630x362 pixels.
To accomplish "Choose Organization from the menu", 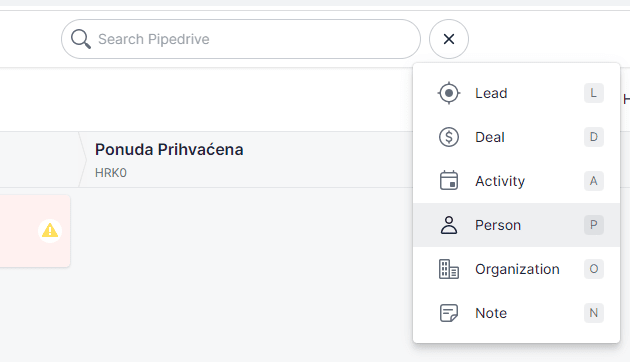I will pyautogui.click(x=516, y=269).
